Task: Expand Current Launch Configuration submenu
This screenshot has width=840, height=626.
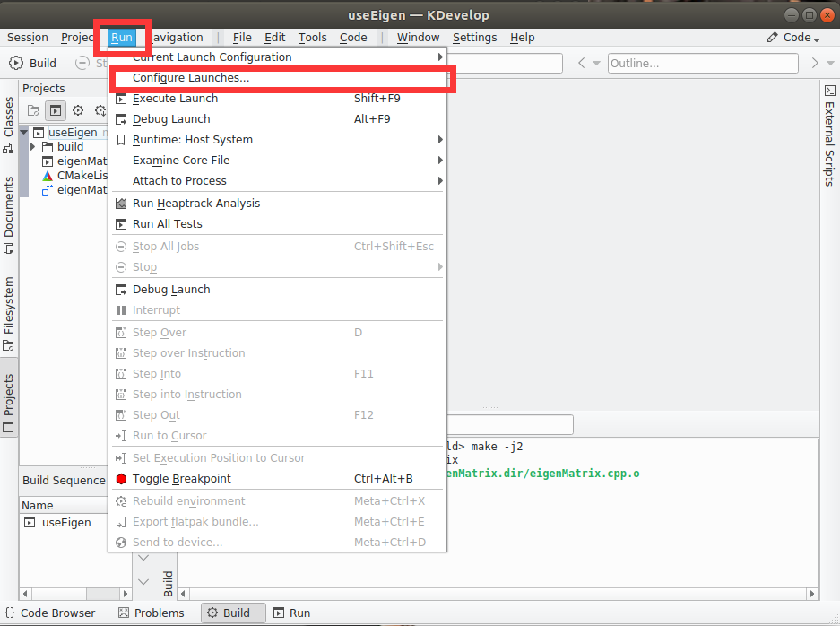Action: [x=278, y=57]
